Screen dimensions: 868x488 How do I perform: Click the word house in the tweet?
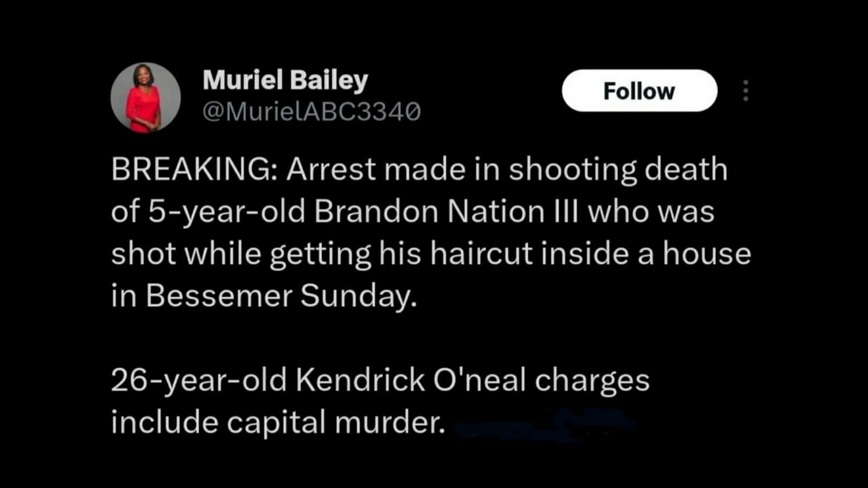tap(706, 254)
